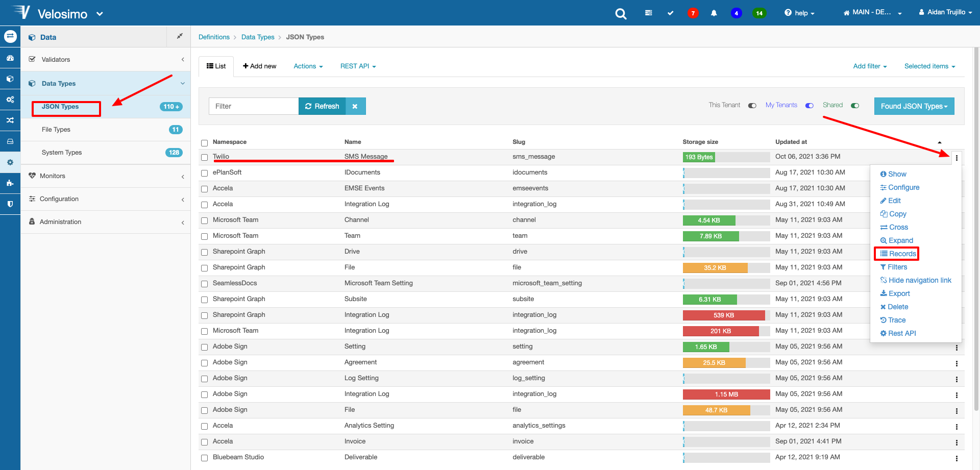Image resolution: width=980 pixels, height=470 pixels.
Task: Toggle This Tenant switch
Action: [752, 106]
